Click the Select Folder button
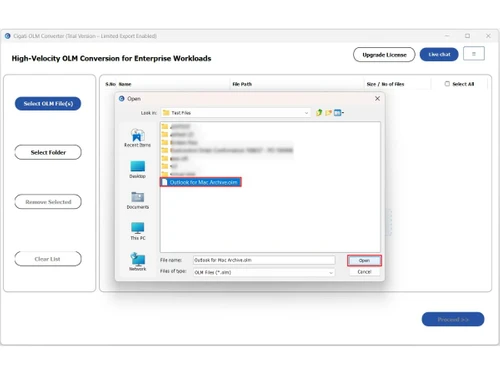 48,152
